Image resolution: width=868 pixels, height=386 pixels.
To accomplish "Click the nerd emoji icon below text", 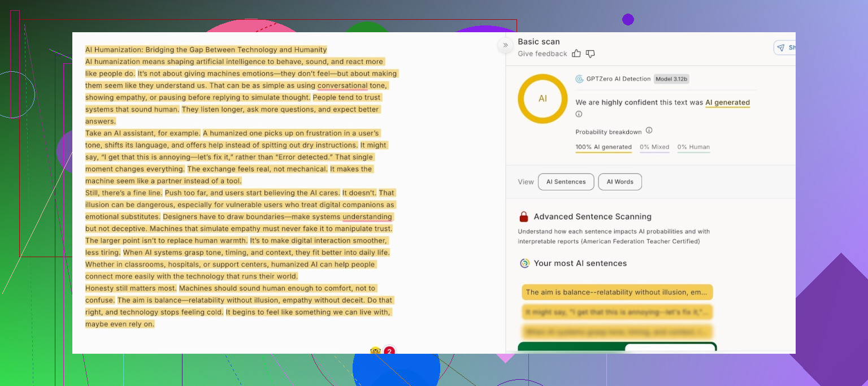I will pos(375,351).
